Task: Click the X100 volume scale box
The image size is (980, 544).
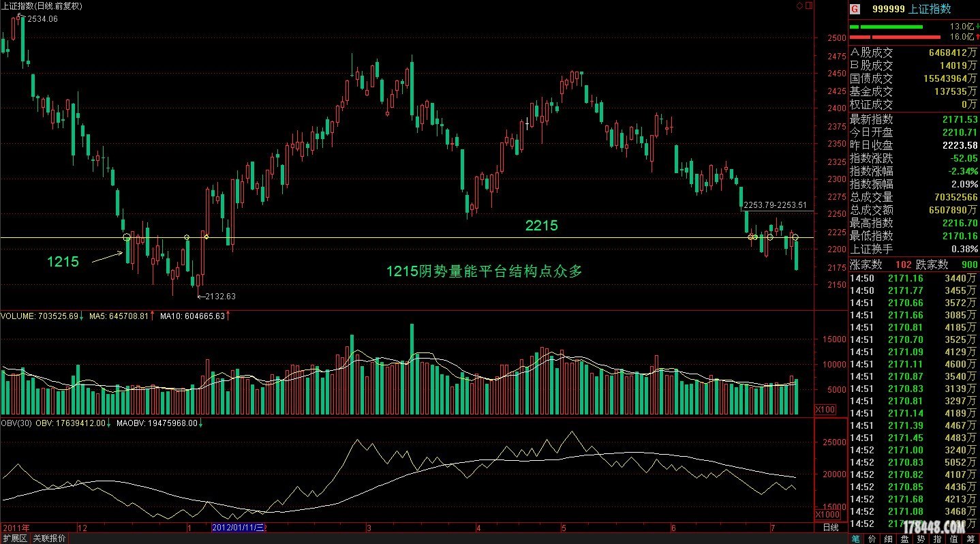Action: click(x=826, y=409)
